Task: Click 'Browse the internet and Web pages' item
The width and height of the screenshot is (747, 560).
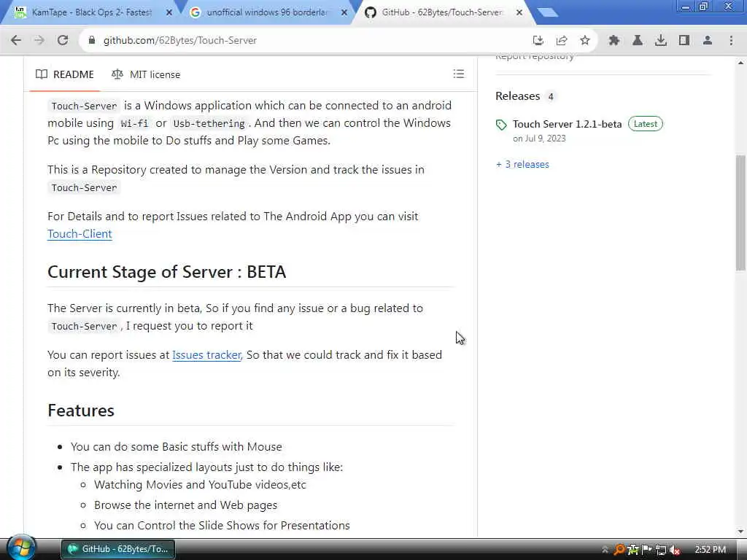Action: tap(186, 505)
